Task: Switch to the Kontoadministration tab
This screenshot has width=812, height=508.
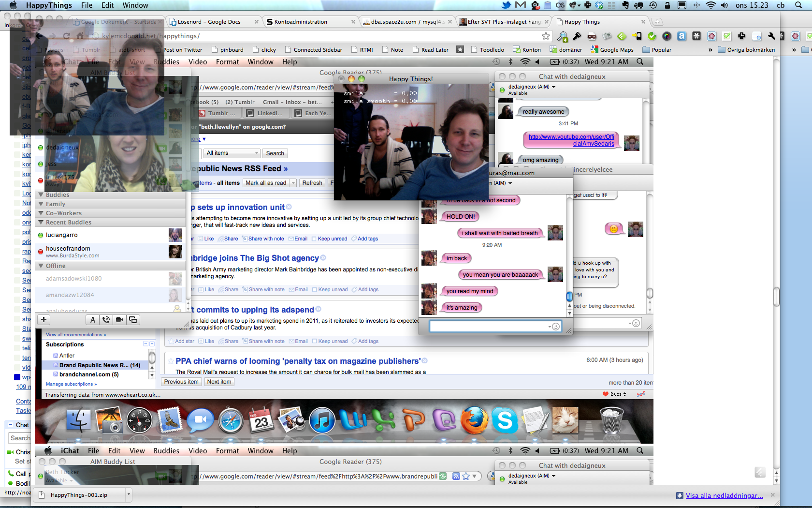Action: (x=301, y=22)
